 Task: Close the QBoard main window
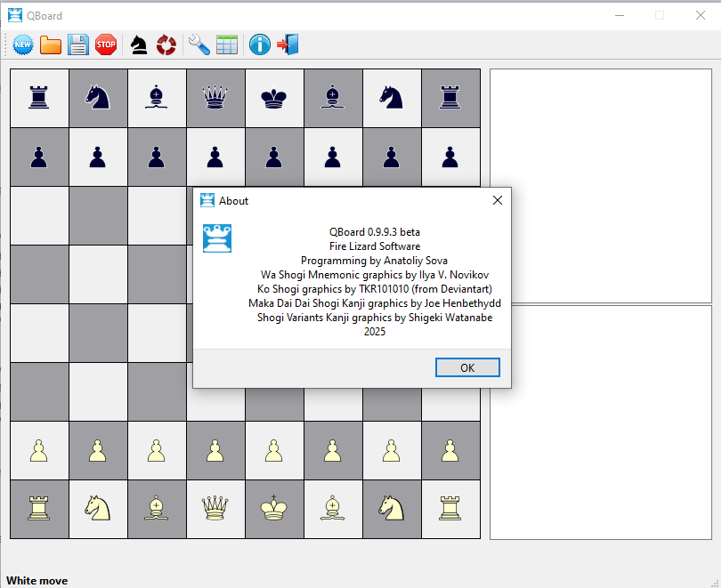tap(701, 15)
